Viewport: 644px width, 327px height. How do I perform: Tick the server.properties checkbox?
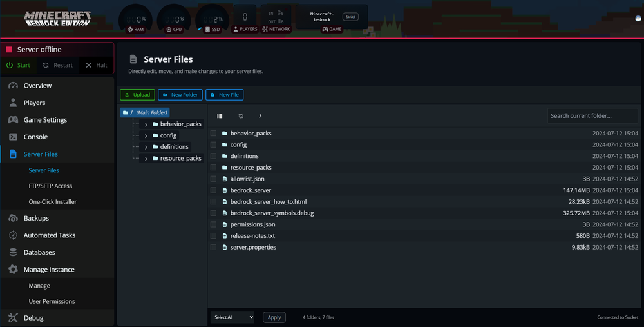pos(213,247)
